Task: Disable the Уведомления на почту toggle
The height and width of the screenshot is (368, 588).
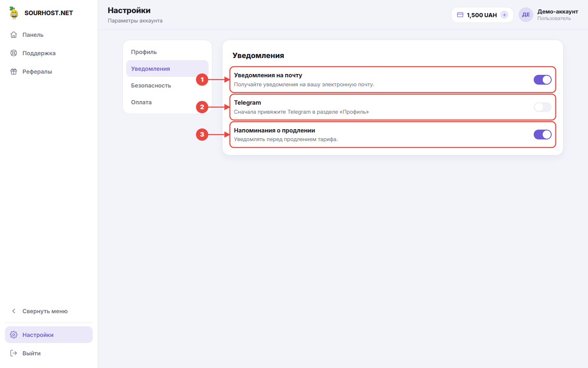Action: 543,80
